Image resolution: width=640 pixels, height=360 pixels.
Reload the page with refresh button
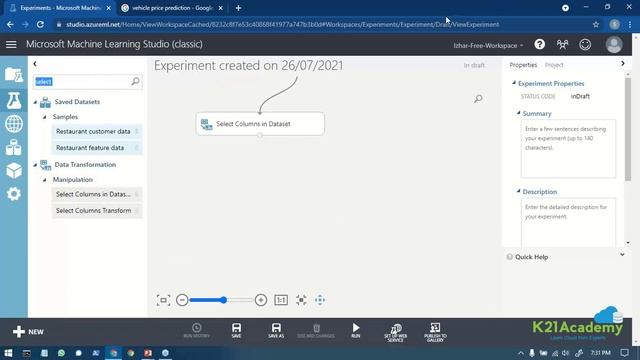(x=40, y=24)
